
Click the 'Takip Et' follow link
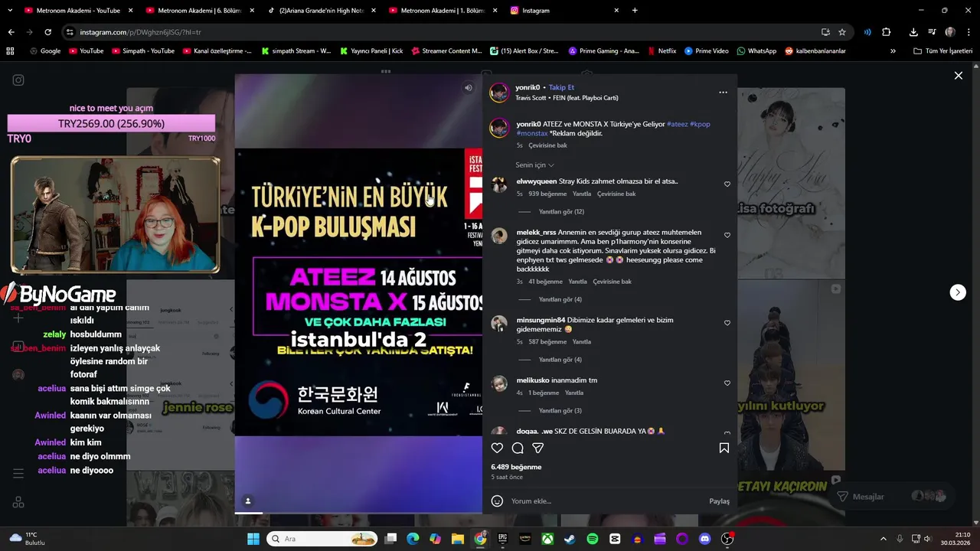coord(561,87)
